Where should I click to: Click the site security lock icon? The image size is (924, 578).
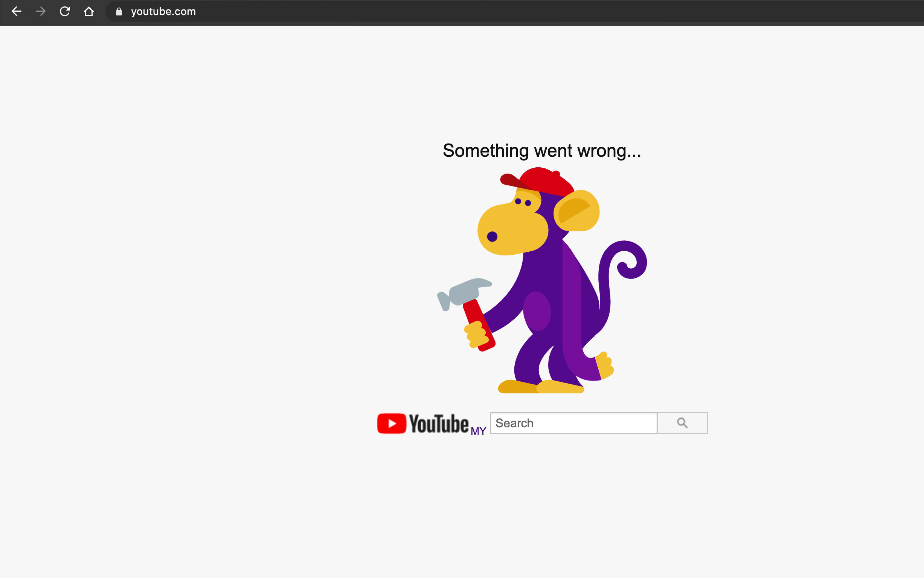[x=119, y=12]
